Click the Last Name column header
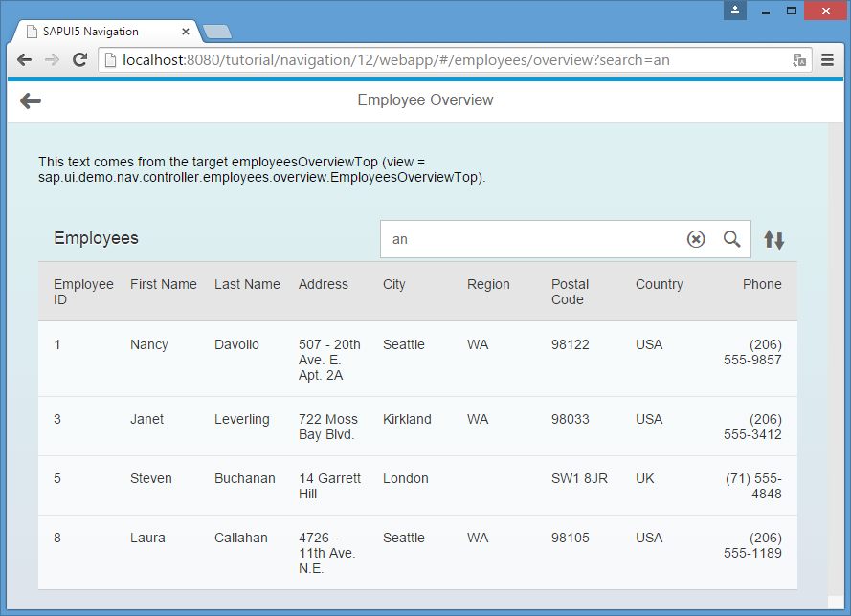The image size is (851, 616). (247, 284)
